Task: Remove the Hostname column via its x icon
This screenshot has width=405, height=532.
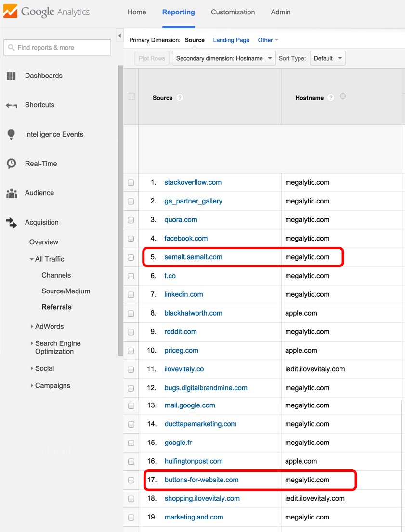Action: point(342,96)
